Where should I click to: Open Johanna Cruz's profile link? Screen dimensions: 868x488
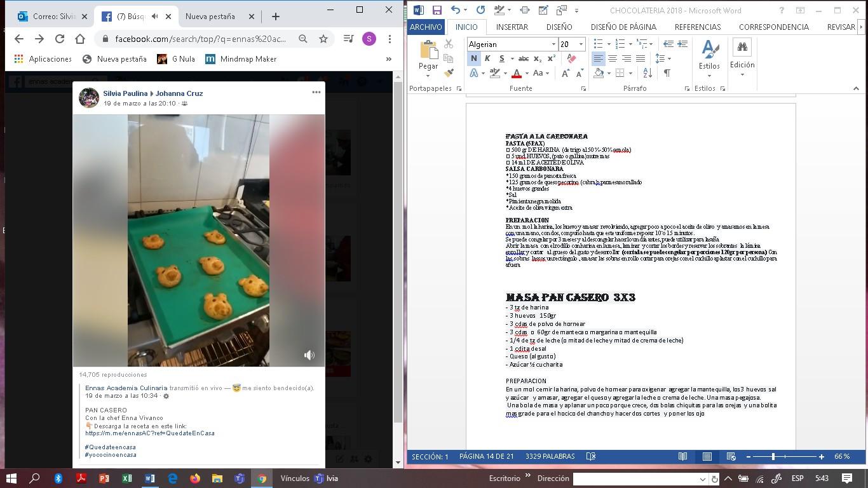[x=179, y=93]
